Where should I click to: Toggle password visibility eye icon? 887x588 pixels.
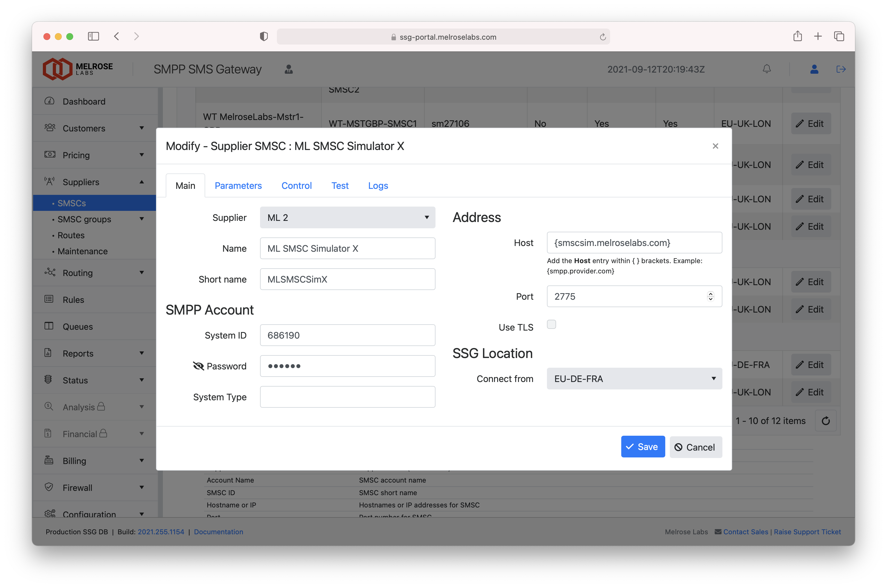tap(198, 366)
